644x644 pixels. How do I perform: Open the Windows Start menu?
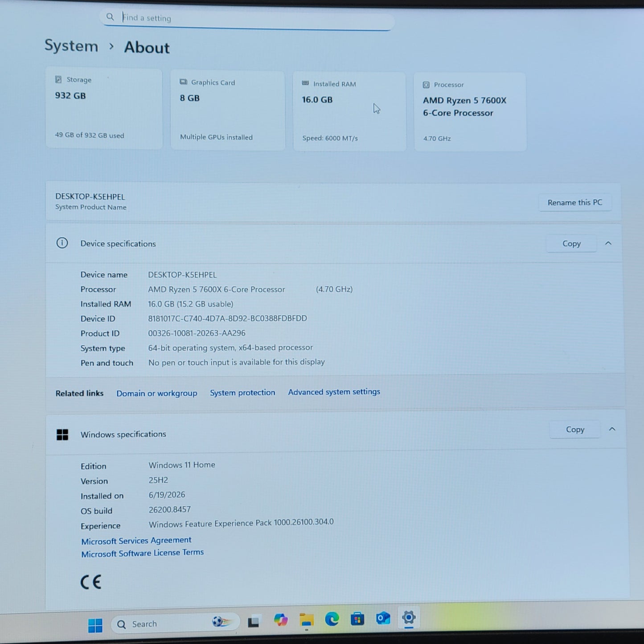point(95,625)
